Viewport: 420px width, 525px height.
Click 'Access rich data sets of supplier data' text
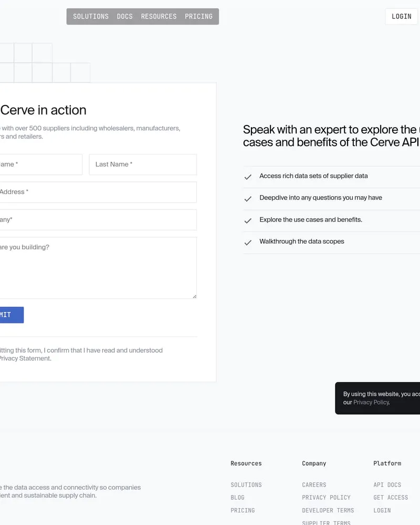313,176
